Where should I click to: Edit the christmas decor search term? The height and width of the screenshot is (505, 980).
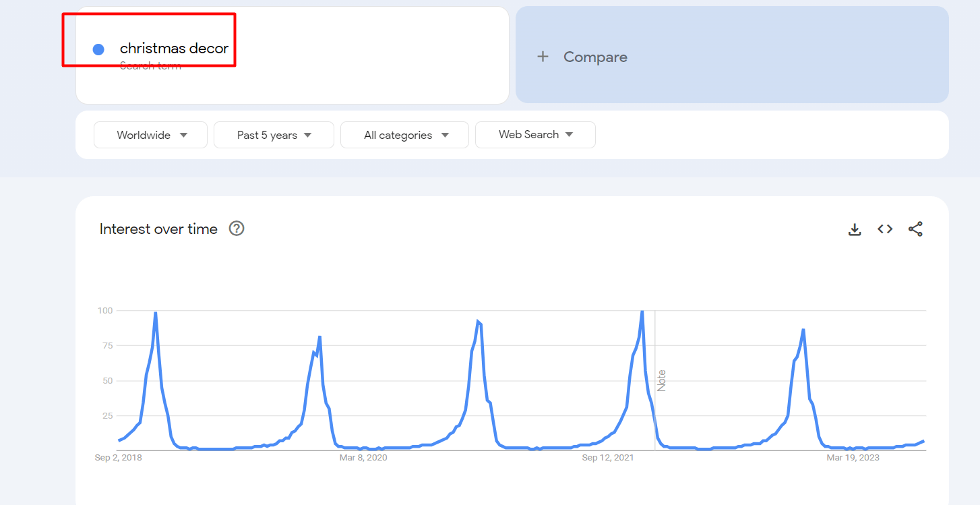pyautogui.click(x=174, y=49)
